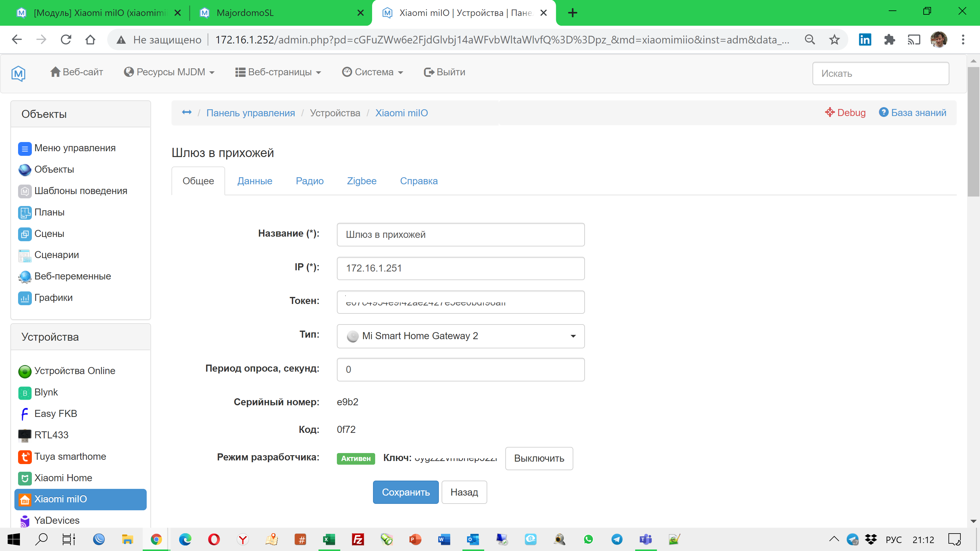
Task: Expand Система navbar dropdown
Action: click(x=372, y=72)
